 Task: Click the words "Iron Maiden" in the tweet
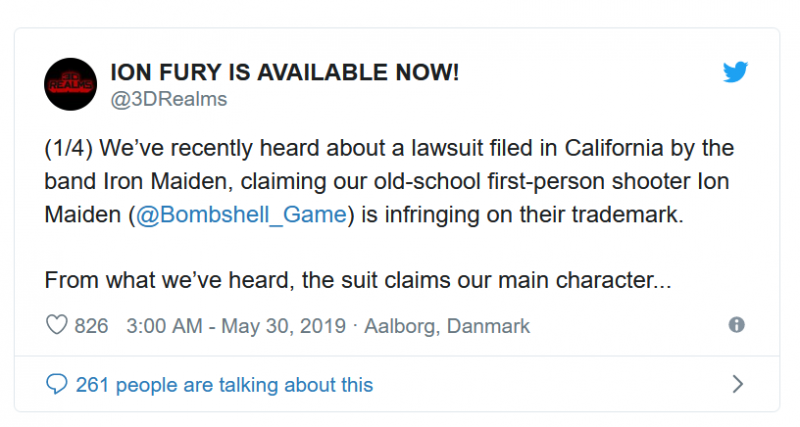point(165,182)
